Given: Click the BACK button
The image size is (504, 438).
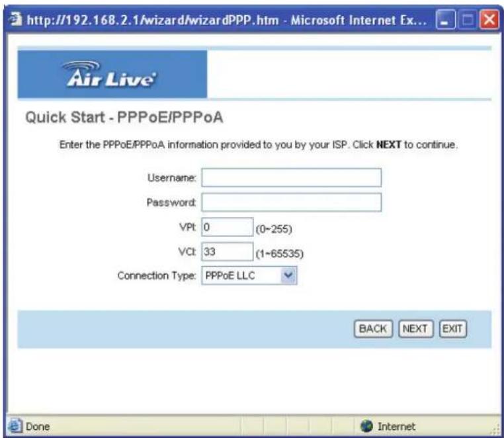Looking at the screenshot, I should pyautogui.click(x=373, y=329).
